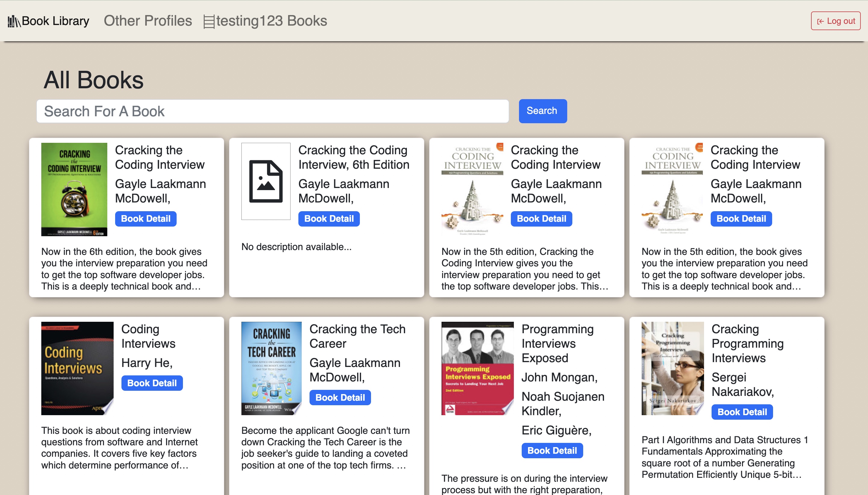Open Book Detail for Programming Interviews Exposed

[x=552, y=450]
